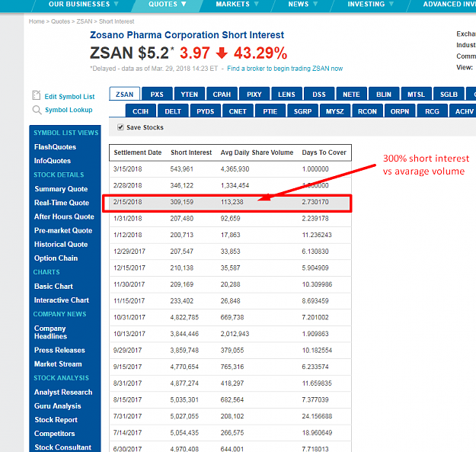Open the CPAH symbol tab
The width and height of the screenshot is (476, 452).
click(222, 95)
